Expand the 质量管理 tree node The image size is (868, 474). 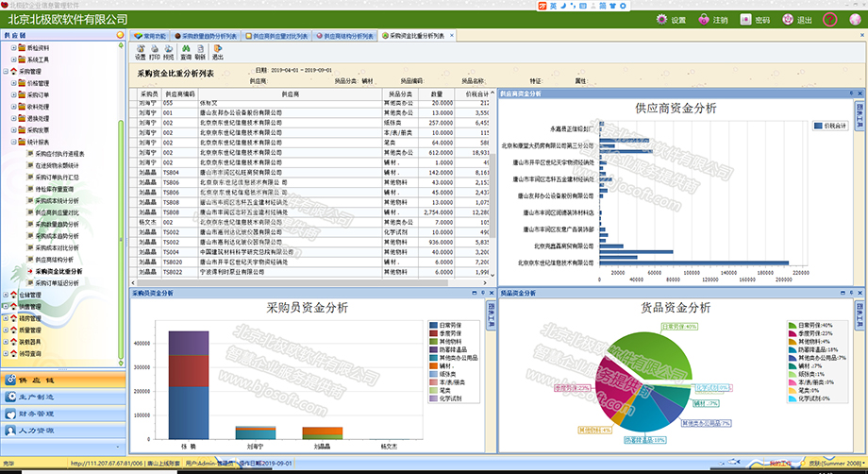[x=6, y=330]
